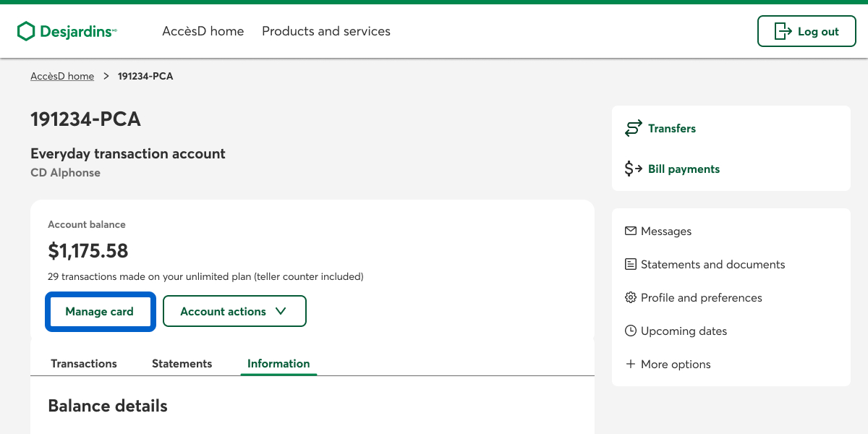Open Profile and preferences link
Viewport: 868px width, 434px height.
(702, 297)
